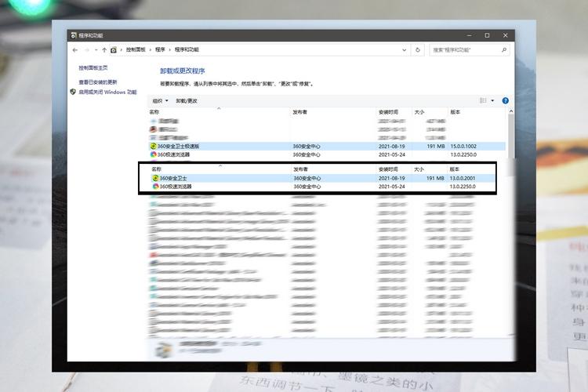Screen dimensions: 588x392
Task: Click the scrollbar up arrow of program list
Action: point(510,111)
